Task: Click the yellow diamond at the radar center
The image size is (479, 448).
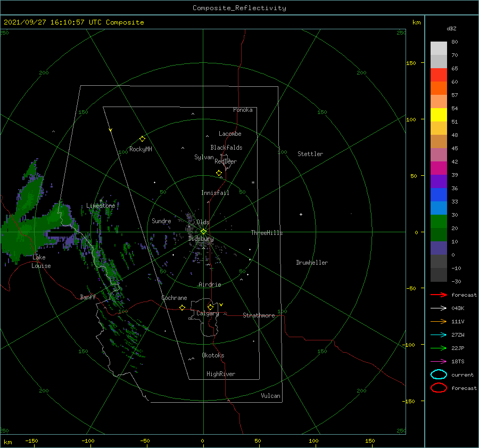Action: [x=203, y=232]
